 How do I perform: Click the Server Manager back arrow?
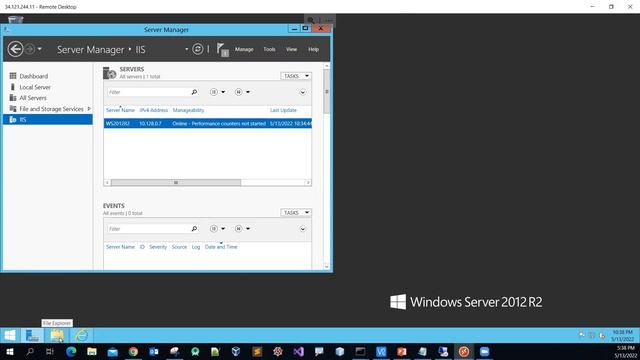pos(16,49)
